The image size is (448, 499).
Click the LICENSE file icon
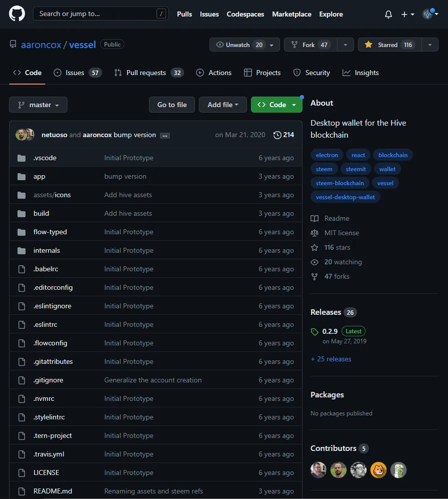coord(21,473)
